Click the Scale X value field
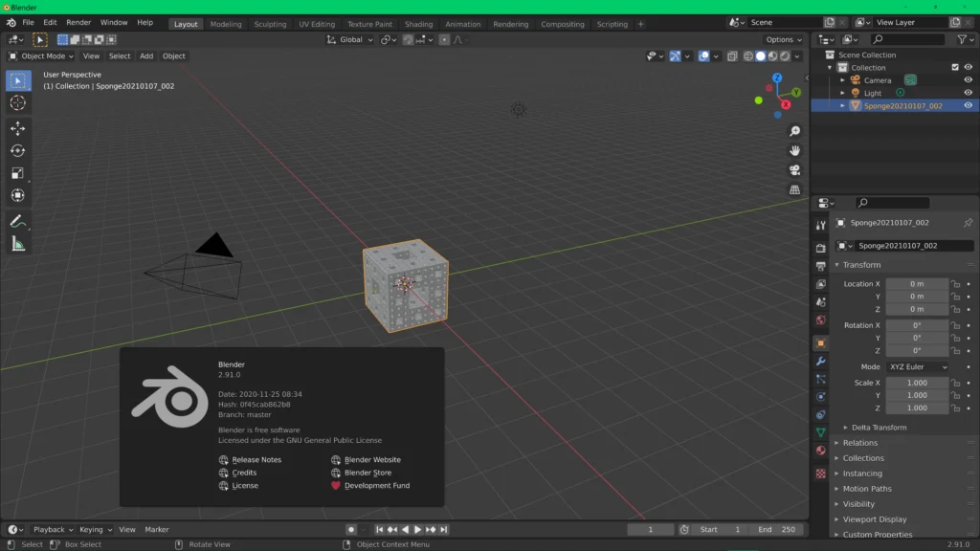This screenshot has width=980, height=551. (x=917, y=383)
